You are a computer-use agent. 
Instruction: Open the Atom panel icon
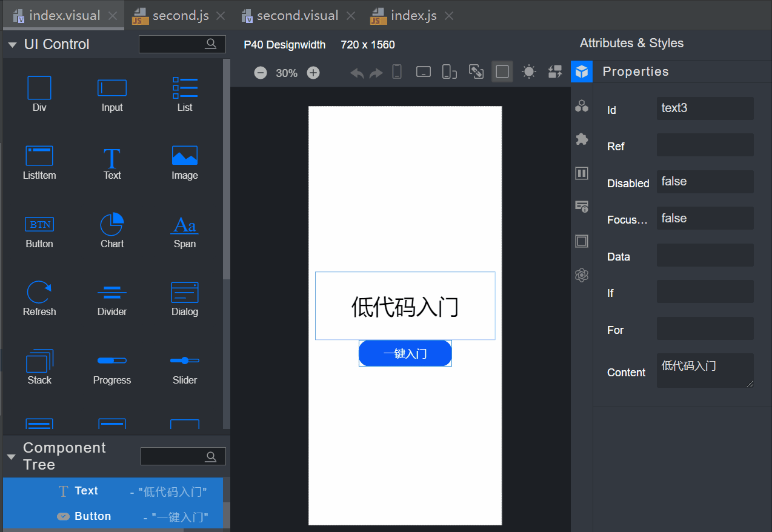[582, 275]
